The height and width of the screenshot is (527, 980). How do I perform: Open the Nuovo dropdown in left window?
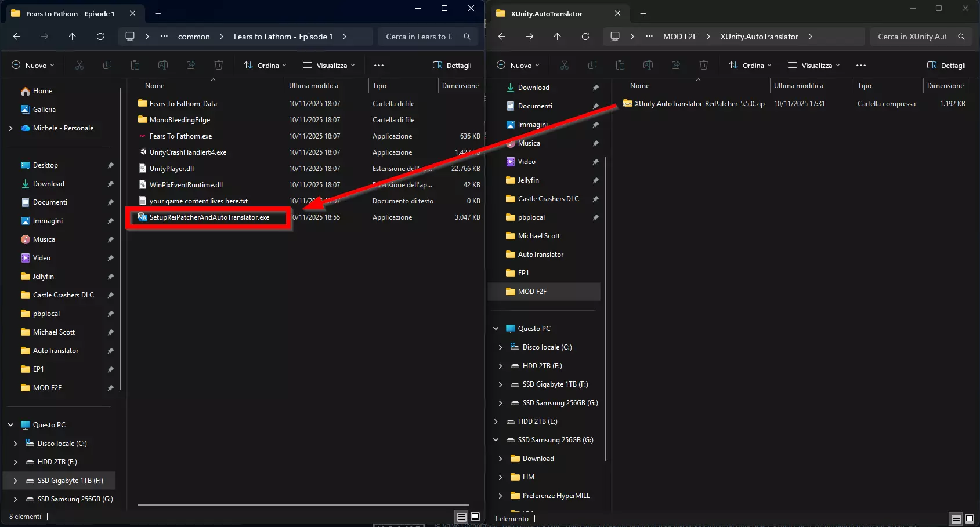coord(34,66)
